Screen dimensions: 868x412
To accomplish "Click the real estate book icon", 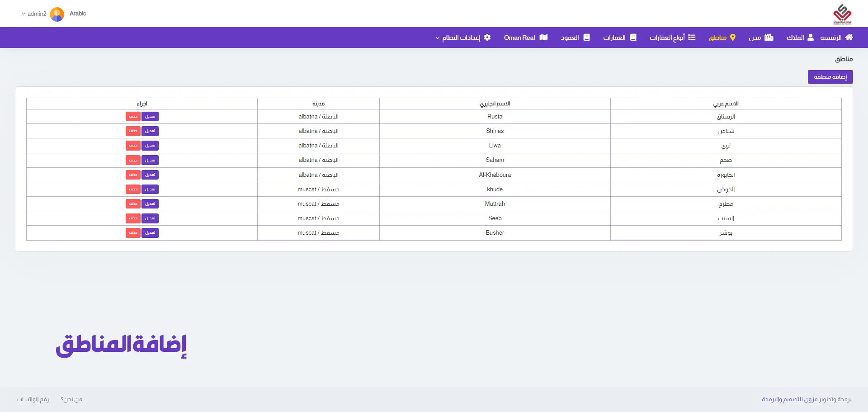I will [x=633, y=38].
